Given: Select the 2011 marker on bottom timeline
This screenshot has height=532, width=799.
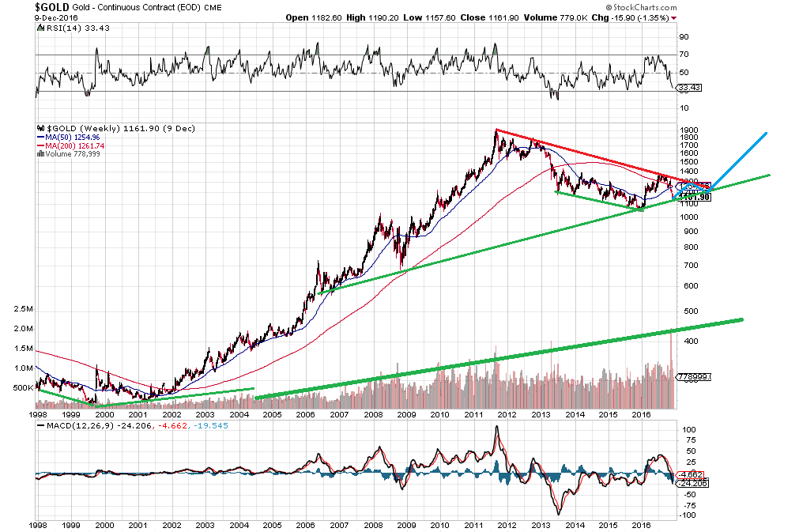Looking at the screenshot, I should pyautogui.click(x=473, y=524).
